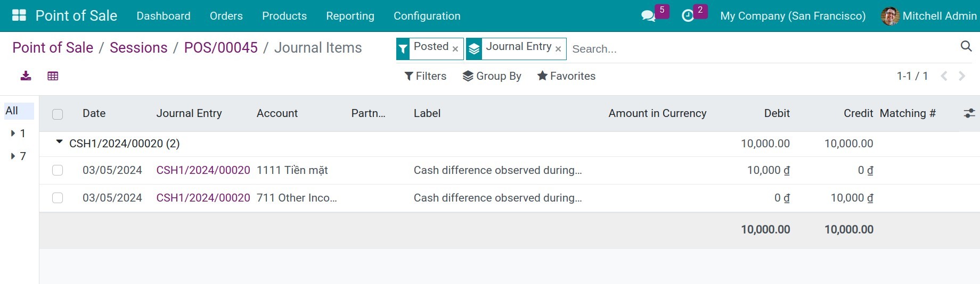Open the Orders menu
The width and height of the screenshot is (980, 284).
point(226,16)
